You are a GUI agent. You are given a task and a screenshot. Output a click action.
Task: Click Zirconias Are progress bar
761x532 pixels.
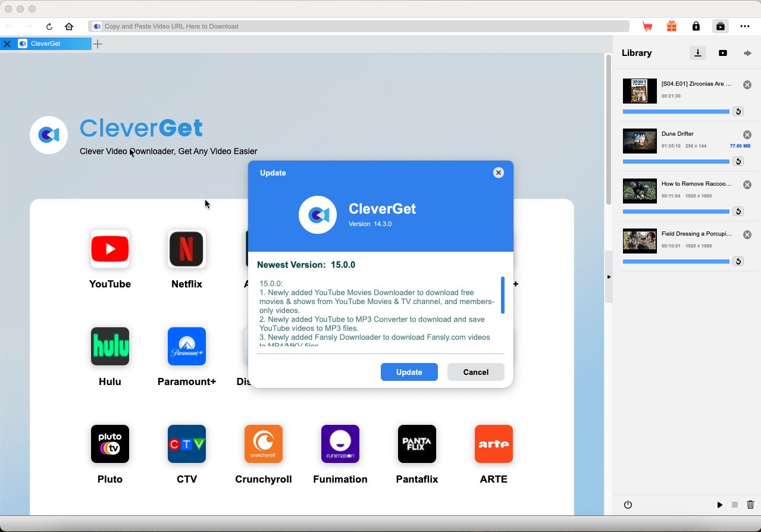[676, 111]
